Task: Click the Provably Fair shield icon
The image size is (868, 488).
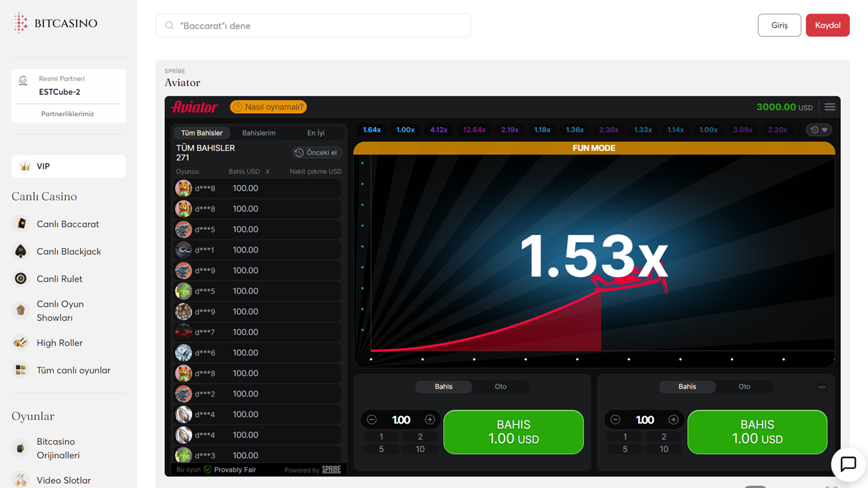Action: click(208, 470)
